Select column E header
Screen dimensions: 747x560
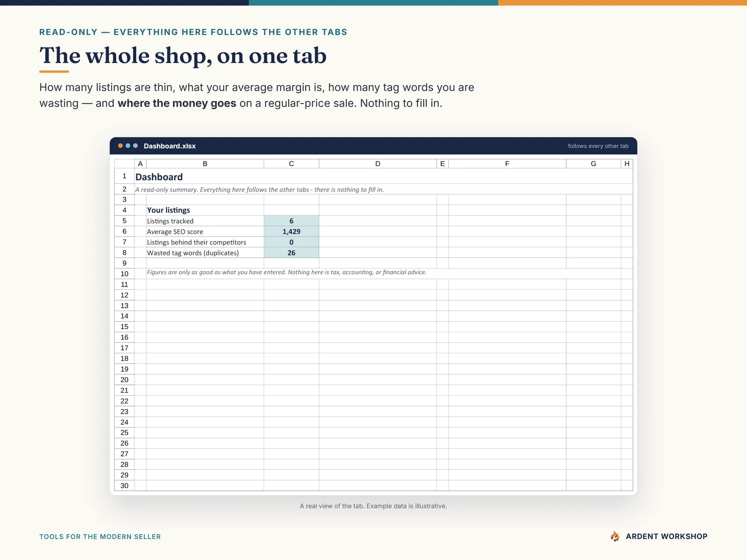[x=443, y=164]
